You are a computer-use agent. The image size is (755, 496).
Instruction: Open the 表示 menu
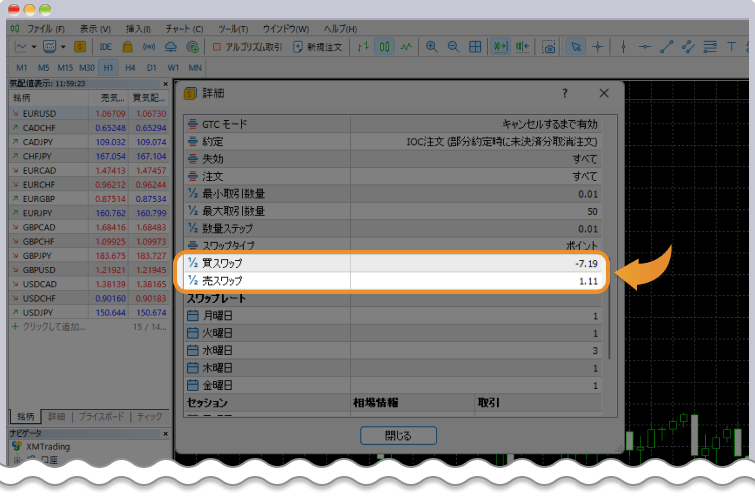point(95,29)
